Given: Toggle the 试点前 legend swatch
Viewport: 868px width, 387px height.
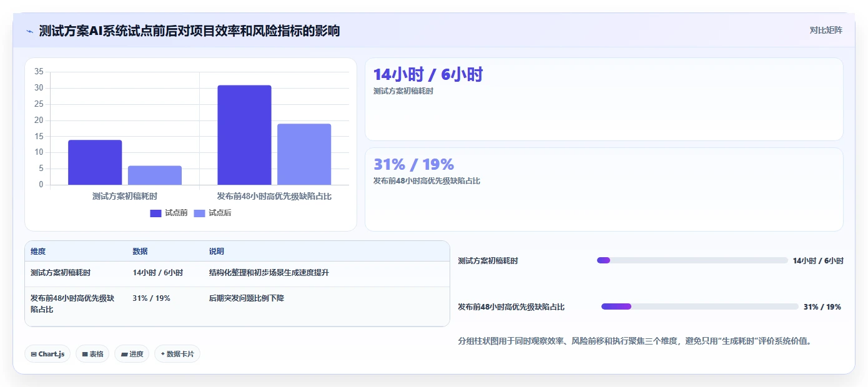Looking at the screenshot, I should point(155,213).
